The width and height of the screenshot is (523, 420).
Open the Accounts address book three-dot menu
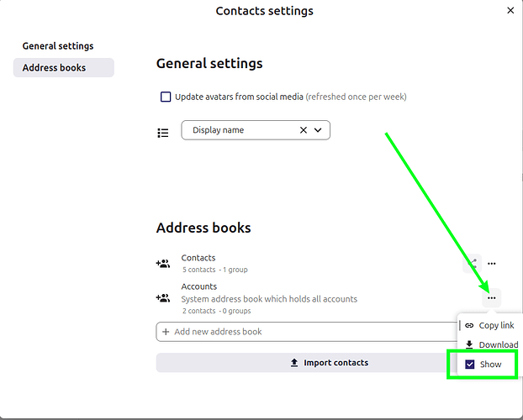pyautogui.click(x=492, y=297)
